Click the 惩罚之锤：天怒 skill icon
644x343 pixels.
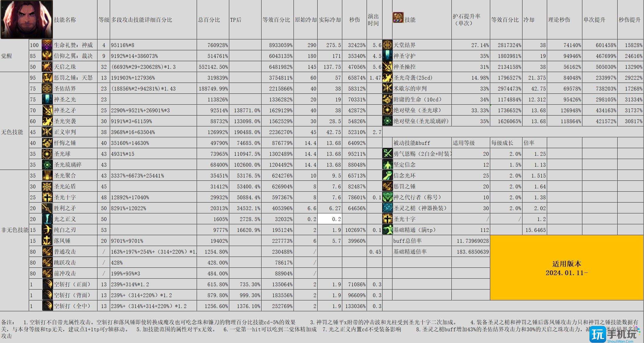[47, 78]
